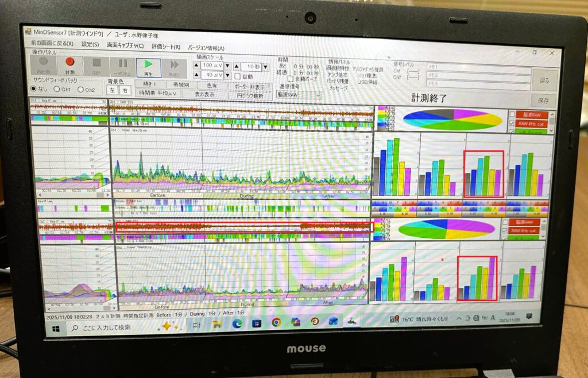Open File Explorer from the taskbar
Screen dimensions: 588x378
click(x=216, y=324)
